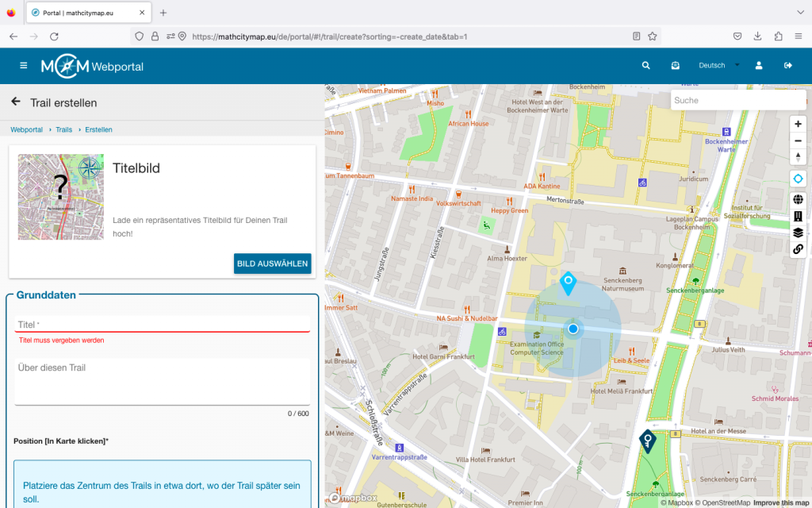Click the BILD AUSWÄHLEN button
This screenshot has height=508, width=812.
[x=272, y=264]
